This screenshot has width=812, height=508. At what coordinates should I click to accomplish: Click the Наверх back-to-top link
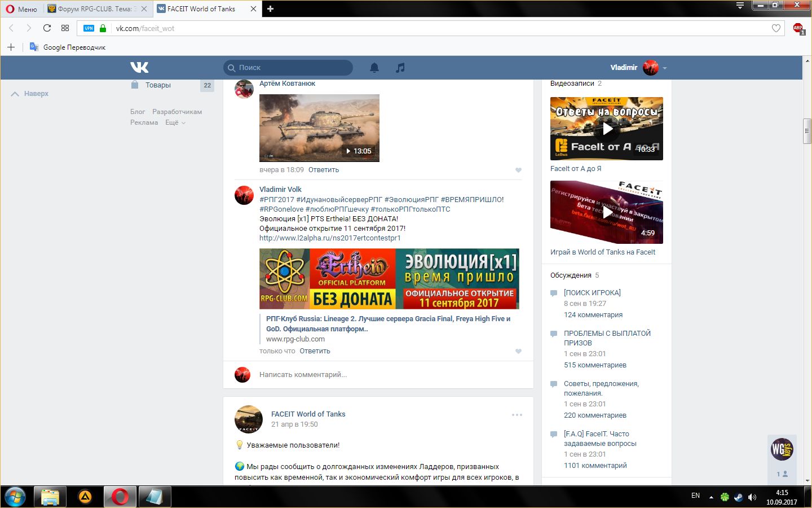tap(30, 94)
